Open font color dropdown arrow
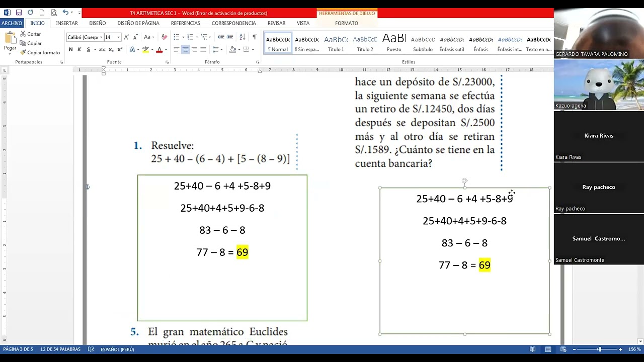 click(x=166, y=49)
